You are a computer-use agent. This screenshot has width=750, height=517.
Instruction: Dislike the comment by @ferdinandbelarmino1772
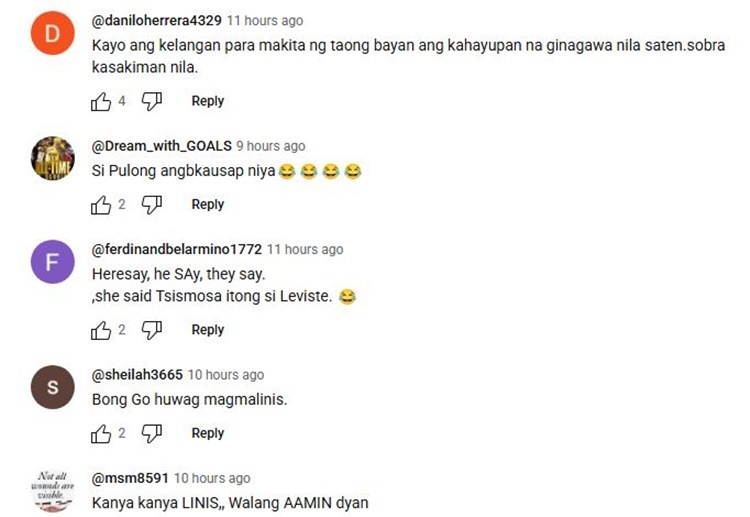pyautogui.click(x=152, y=330)
